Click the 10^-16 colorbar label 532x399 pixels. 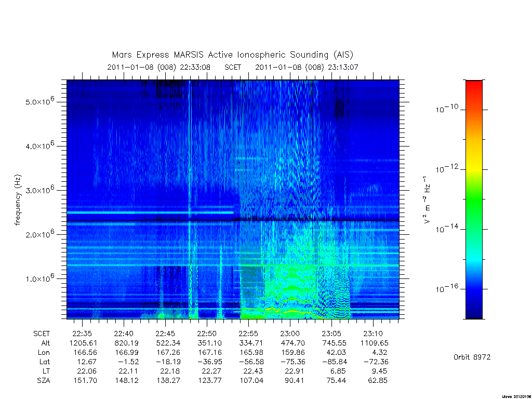[446, 288]
